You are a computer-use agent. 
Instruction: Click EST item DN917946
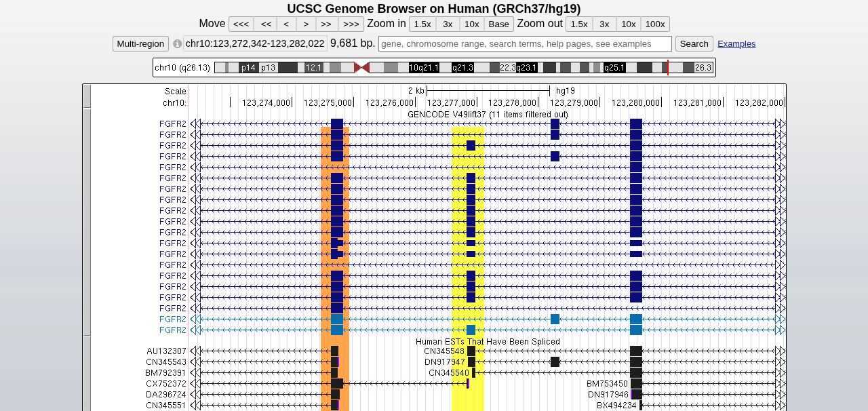(x=608, y=395)
